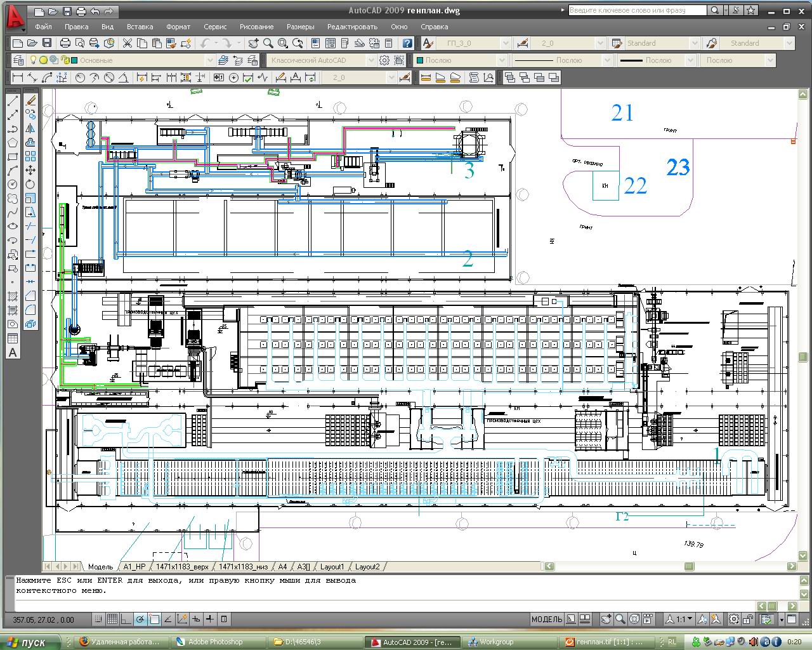The image size is (812, 650).
Task: Select the Move tool in Modify toolbar
Action: click(30, 170)
